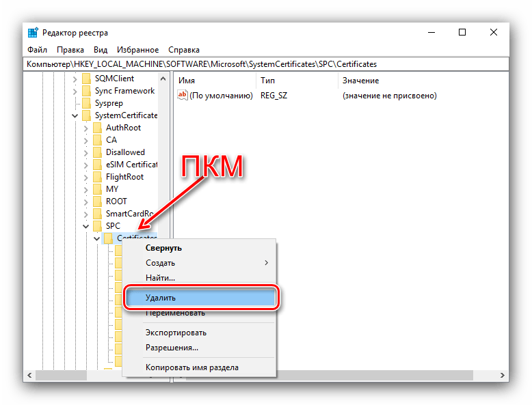Select the ROOT key name
This screenshot has width=532, height=405.
(116, 201)
